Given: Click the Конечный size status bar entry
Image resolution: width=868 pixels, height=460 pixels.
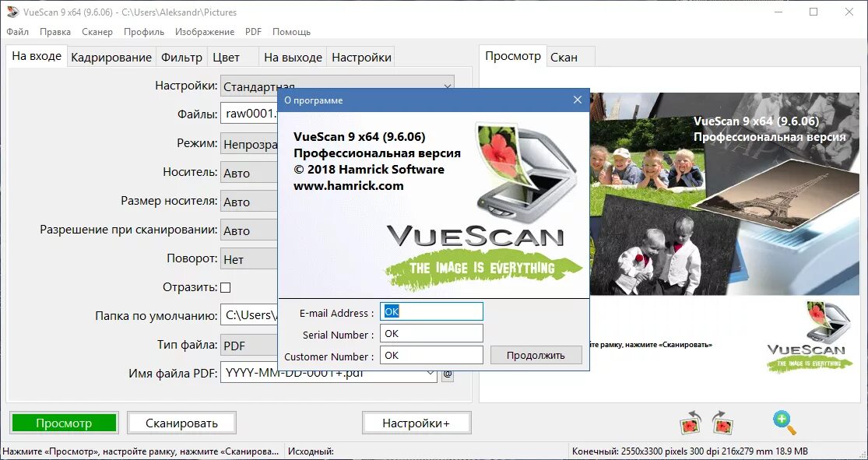Looking at the screenshot, I should pos(690,451).
